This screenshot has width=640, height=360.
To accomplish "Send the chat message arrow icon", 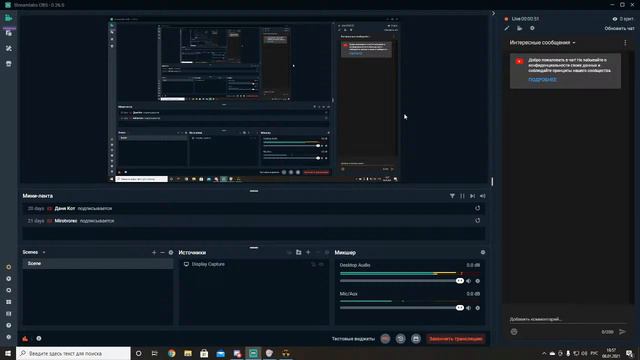I will 622,331.
